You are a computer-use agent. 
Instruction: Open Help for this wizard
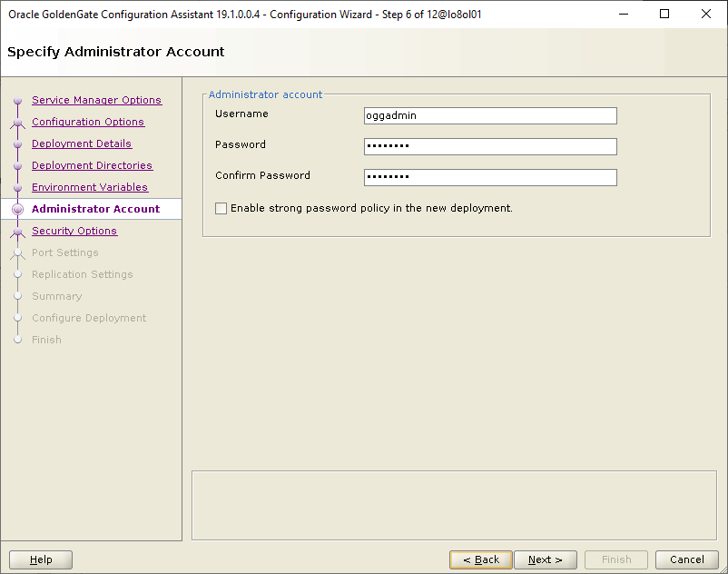[x=41, y=559]
